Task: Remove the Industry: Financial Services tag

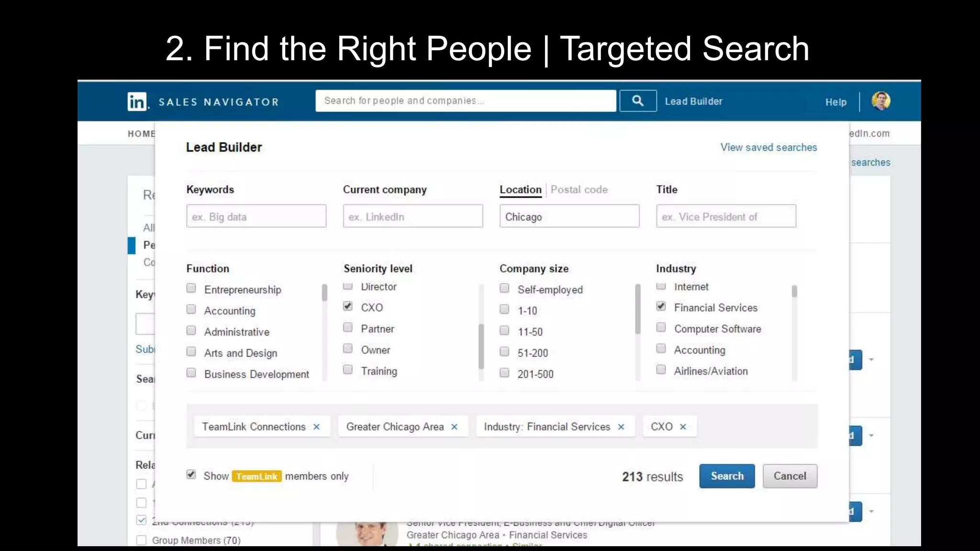Action: coord(621,427)
